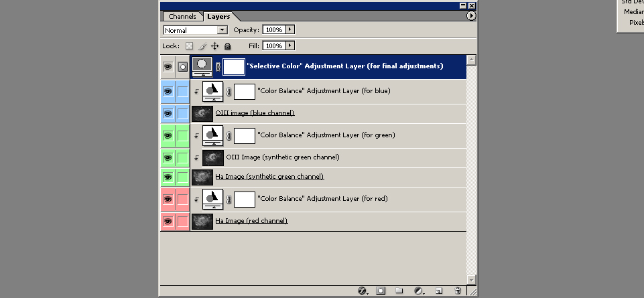This screenshot has width=644, height=298.
Task: Create a new layer group folder
Action: coord(399,291)
